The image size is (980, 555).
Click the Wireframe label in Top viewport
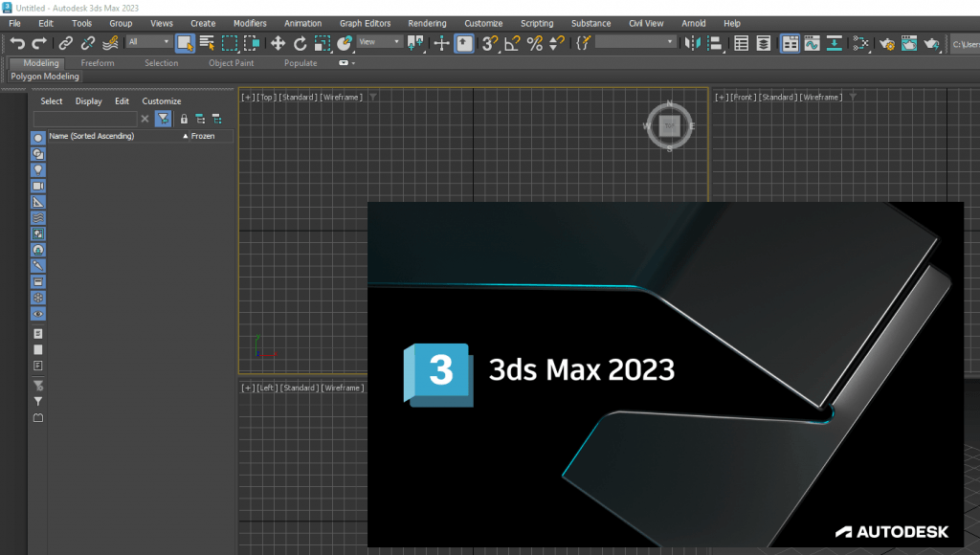[342, 97]
